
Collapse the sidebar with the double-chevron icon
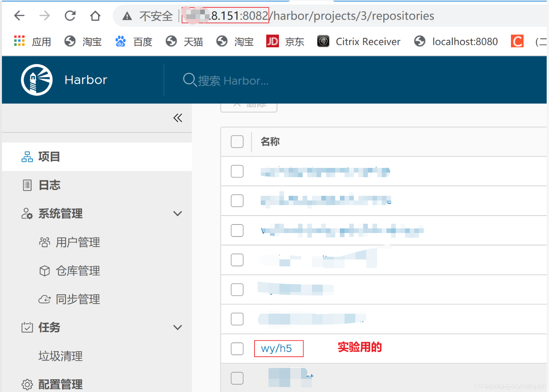coord(178,118)
